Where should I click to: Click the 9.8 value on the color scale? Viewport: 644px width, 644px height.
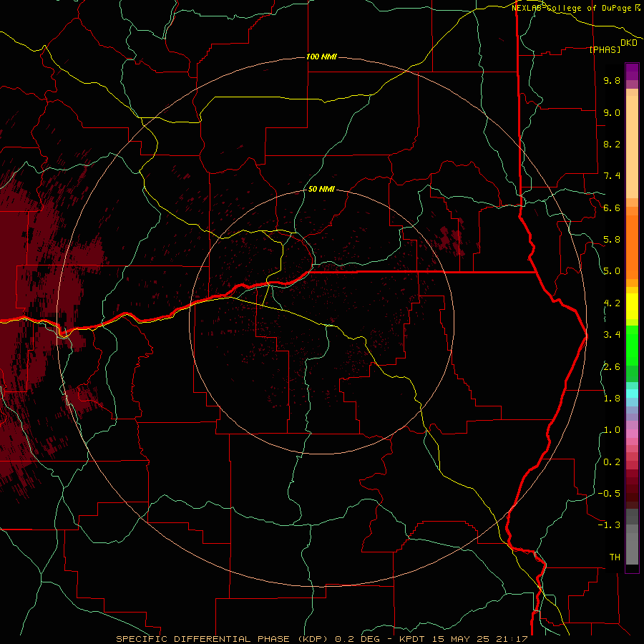coord(612,80)
